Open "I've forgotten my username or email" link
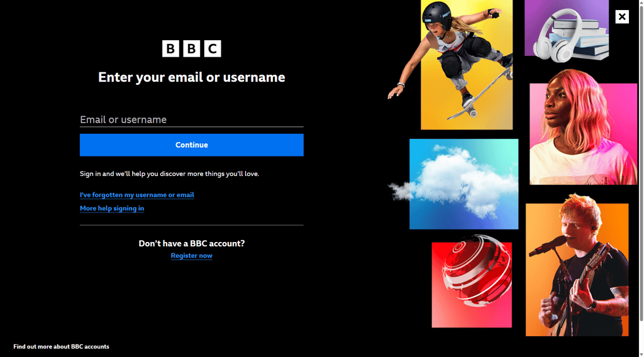 136,195
